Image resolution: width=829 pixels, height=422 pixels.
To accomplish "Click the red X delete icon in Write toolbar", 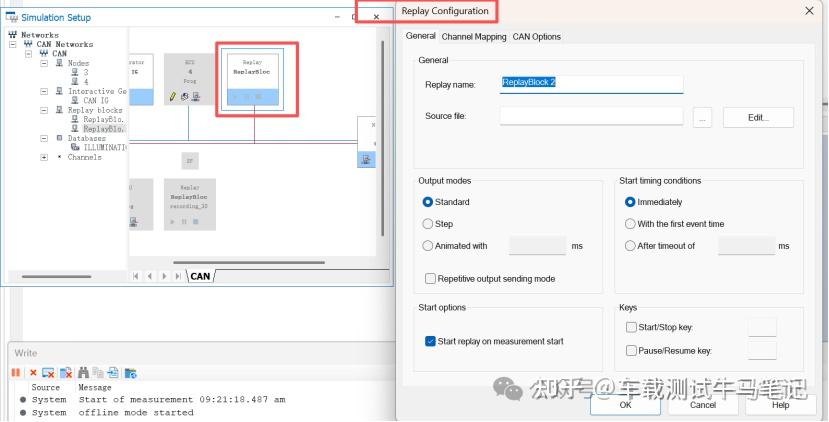I will 33,373.
